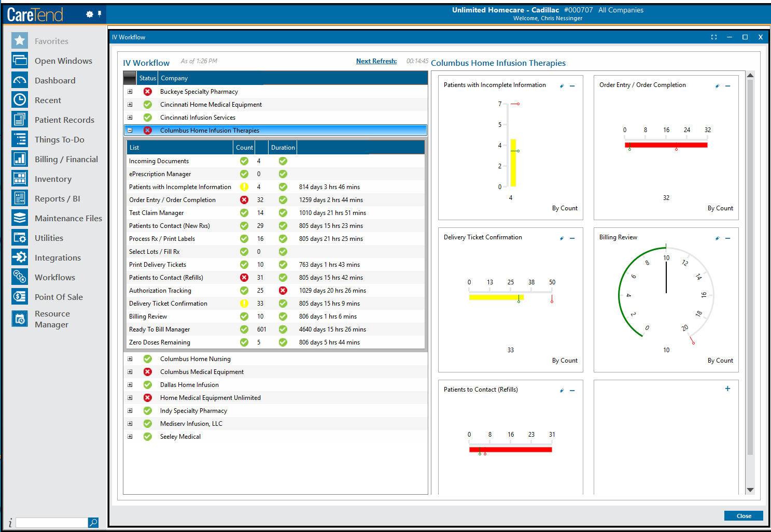Click the search field at the bottom left
This screenshot has width=771, height=532.
tap(51, 522)
